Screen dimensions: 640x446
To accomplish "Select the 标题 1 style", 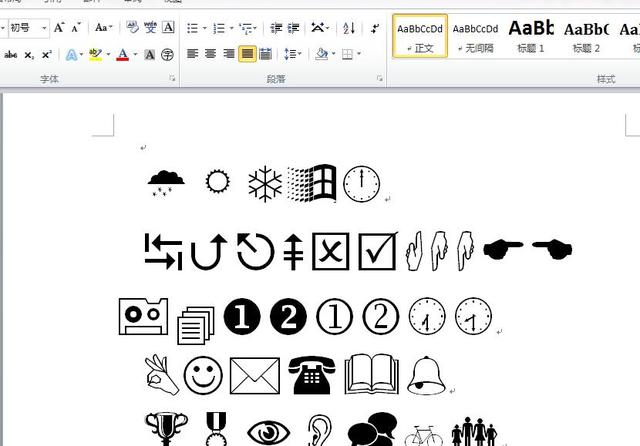I will pyautogui.click(x=532, y=36).
